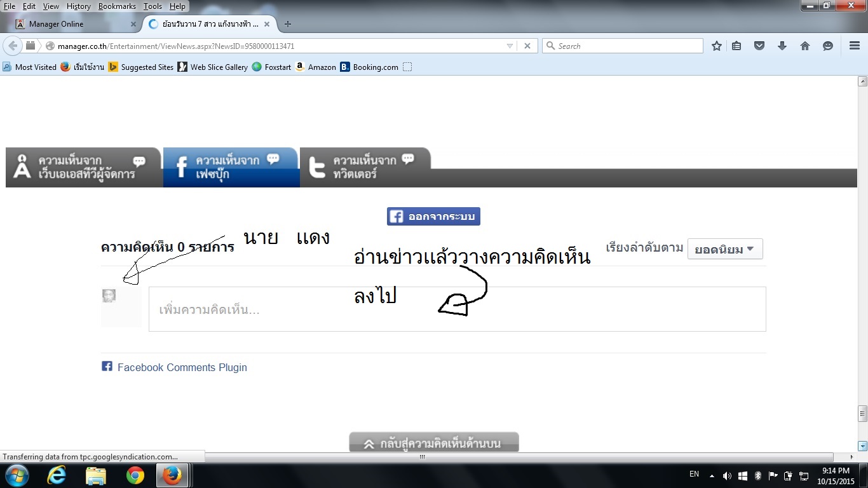Open the View menu
The height and width of the screenshot is (488, 868).
(51, 6)
